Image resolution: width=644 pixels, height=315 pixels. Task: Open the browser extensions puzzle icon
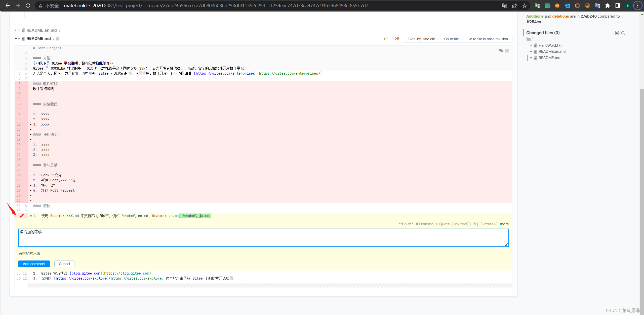coord(608,6)
